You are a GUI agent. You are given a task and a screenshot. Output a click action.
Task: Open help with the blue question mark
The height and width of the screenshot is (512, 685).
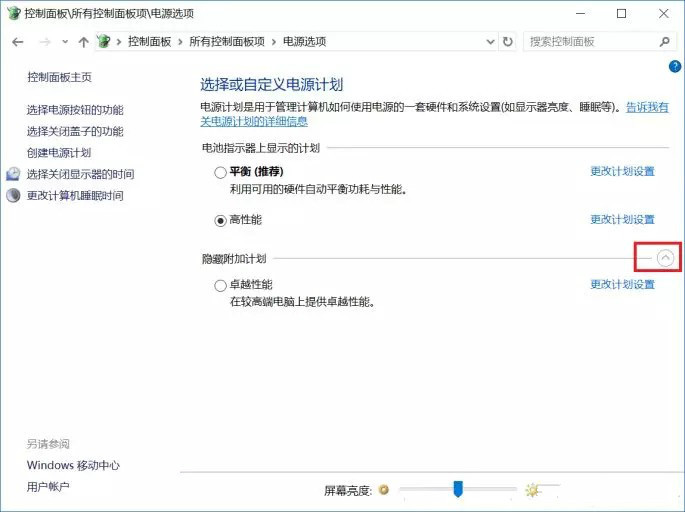[675, 66]
